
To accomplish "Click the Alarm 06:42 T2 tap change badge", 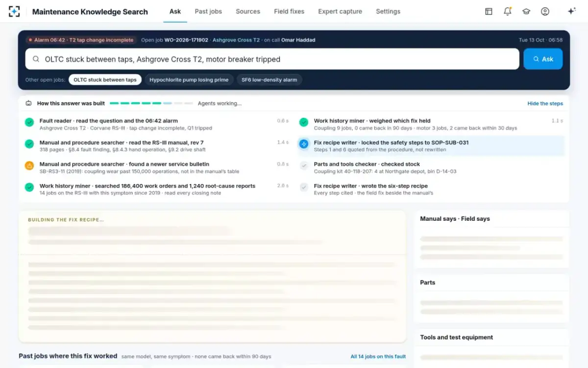I will [81, 40].
